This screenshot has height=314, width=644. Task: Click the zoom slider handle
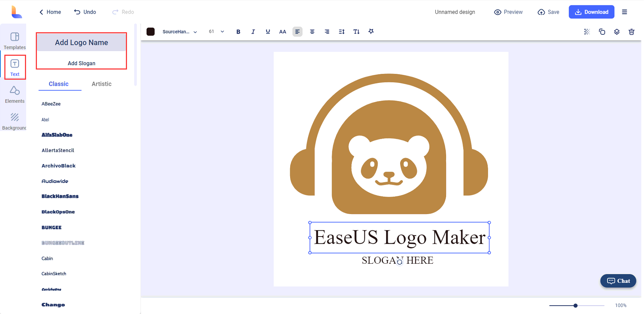click(575, 306)
